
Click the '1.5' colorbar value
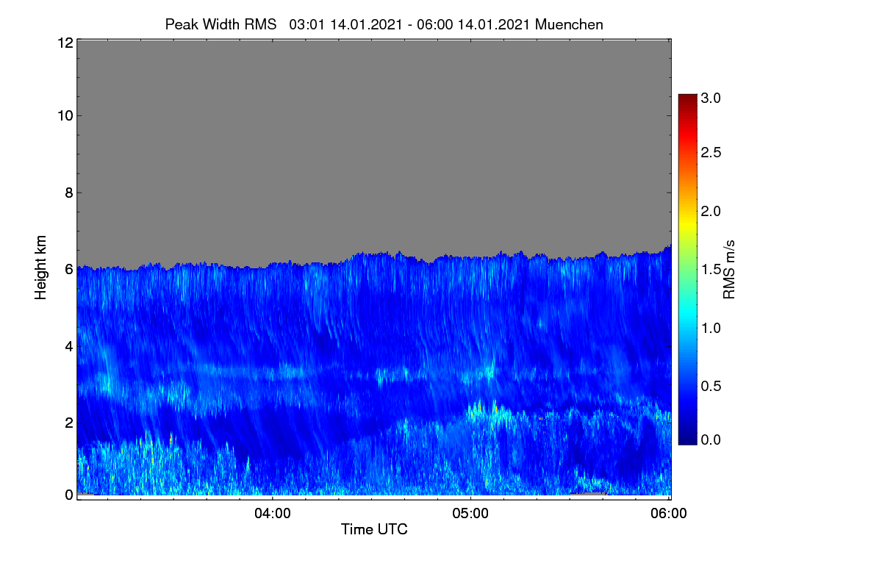click(x=711, y=270)
